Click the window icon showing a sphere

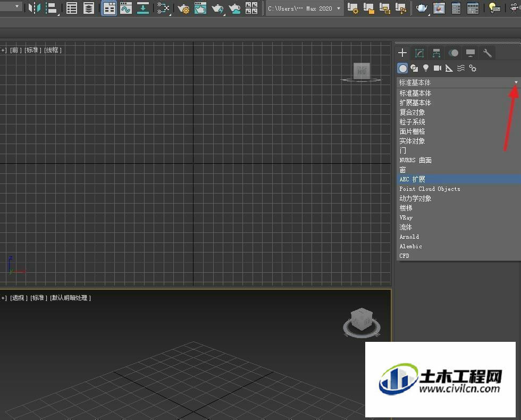439,8
